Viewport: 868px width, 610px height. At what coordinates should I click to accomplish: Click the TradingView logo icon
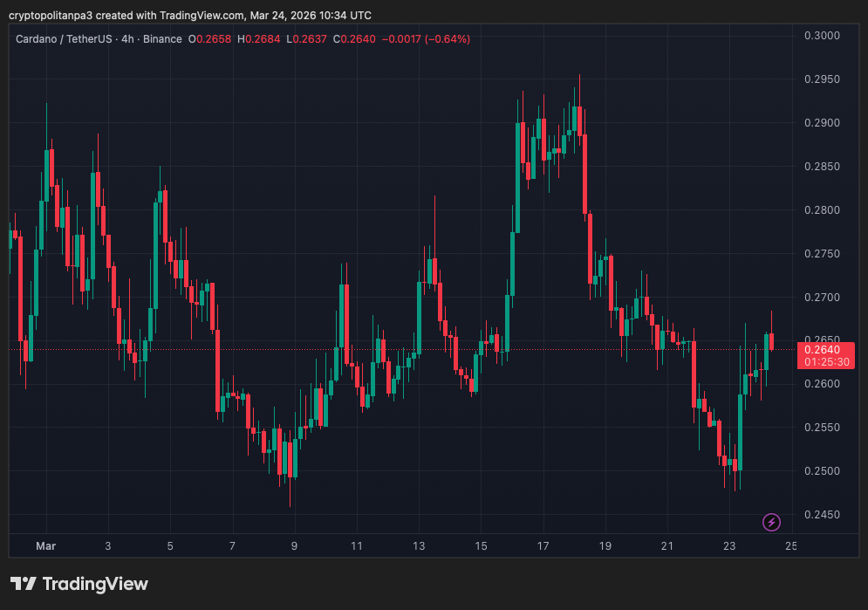point(24,584)
